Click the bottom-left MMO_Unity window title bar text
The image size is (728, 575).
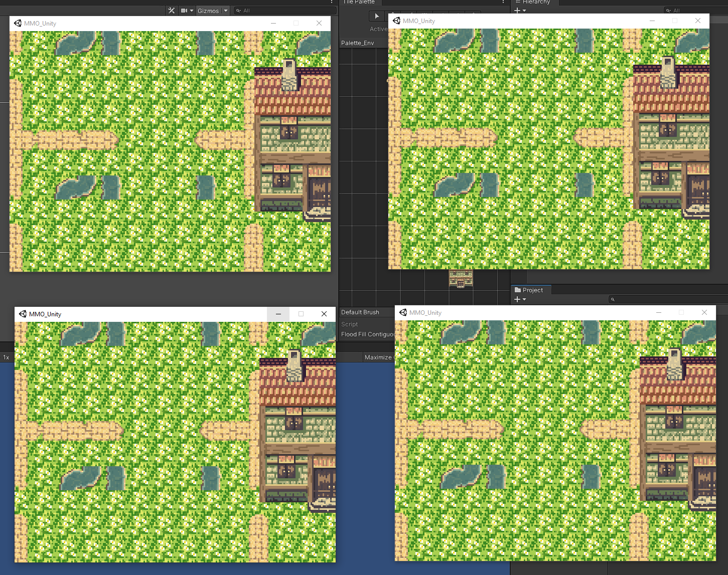click(x=45, y=314)
